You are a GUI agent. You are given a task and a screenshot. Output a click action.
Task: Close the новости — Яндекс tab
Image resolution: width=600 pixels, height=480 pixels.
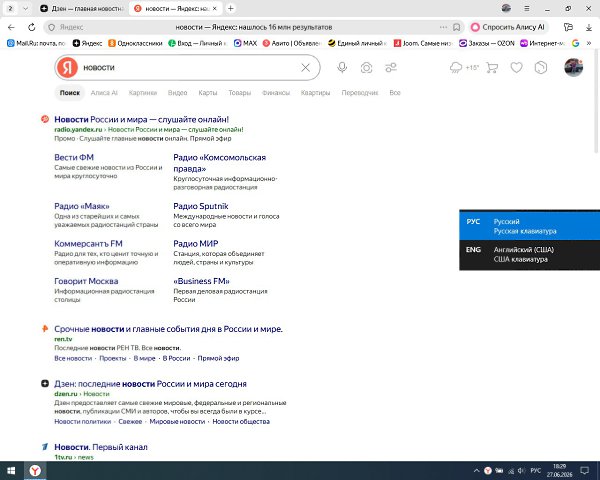click(215, 8)
